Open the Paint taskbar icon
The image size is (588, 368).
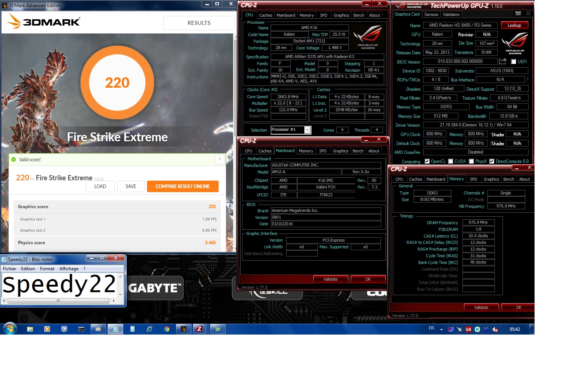(x=98, y=329)
